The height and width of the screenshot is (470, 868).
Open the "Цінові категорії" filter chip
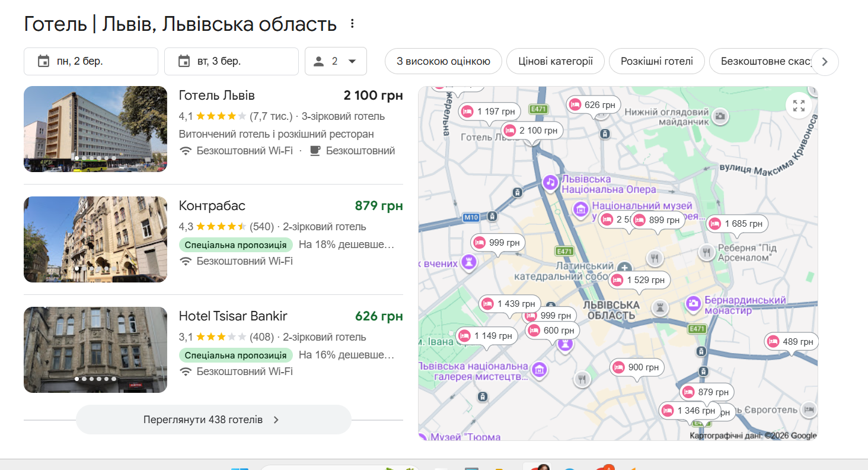[x=556, y=61]
